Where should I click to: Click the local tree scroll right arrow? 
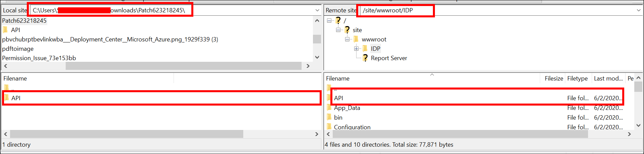(308, 66)
